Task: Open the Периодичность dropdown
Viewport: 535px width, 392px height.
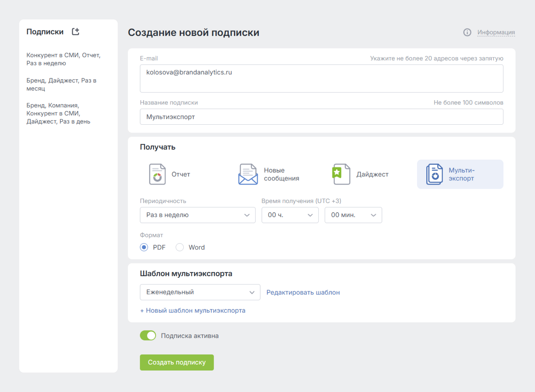Action: [x=197, y=215]
